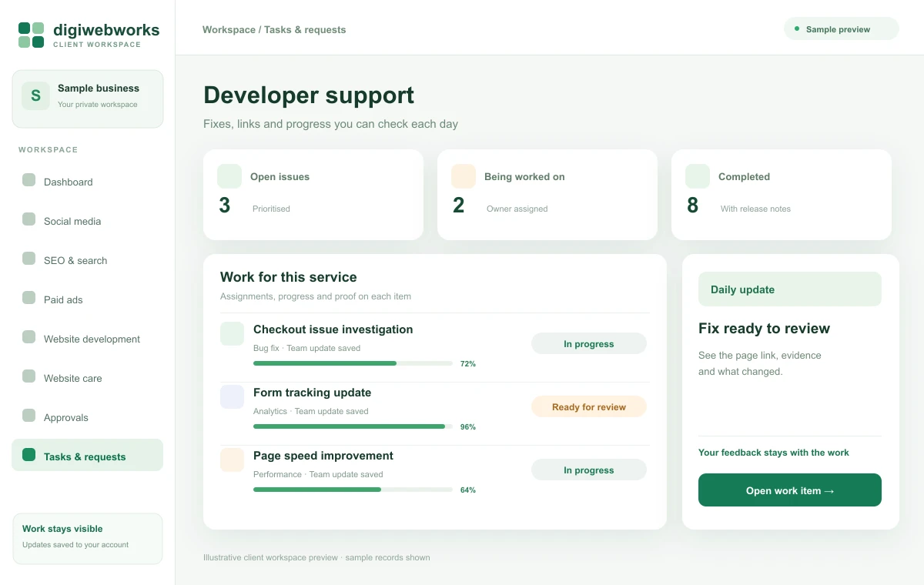Click the Sample preview badge
Image resolution: width=924 pixels, height=585 pixels.
tap(842, 29)
